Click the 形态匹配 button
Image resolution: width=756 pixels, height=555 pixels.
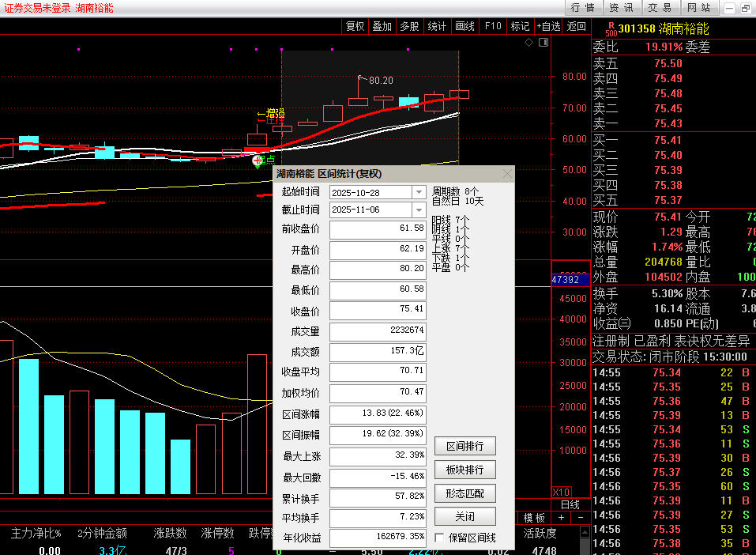(465, 493)
